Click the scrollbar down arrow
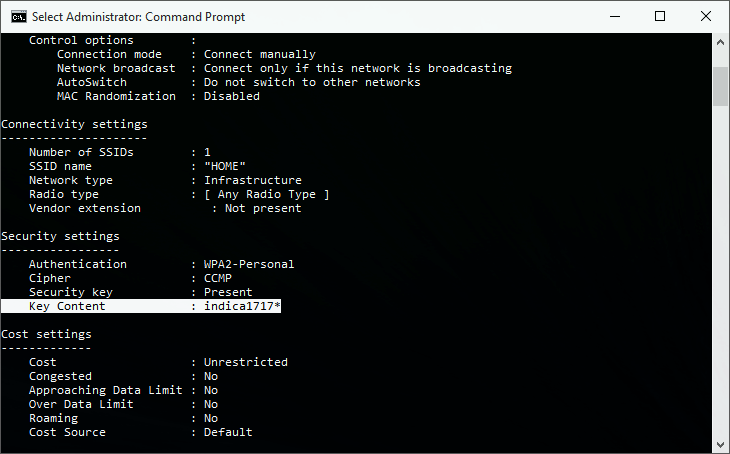This screenshot has height=454, width=730. coord(720,444)
